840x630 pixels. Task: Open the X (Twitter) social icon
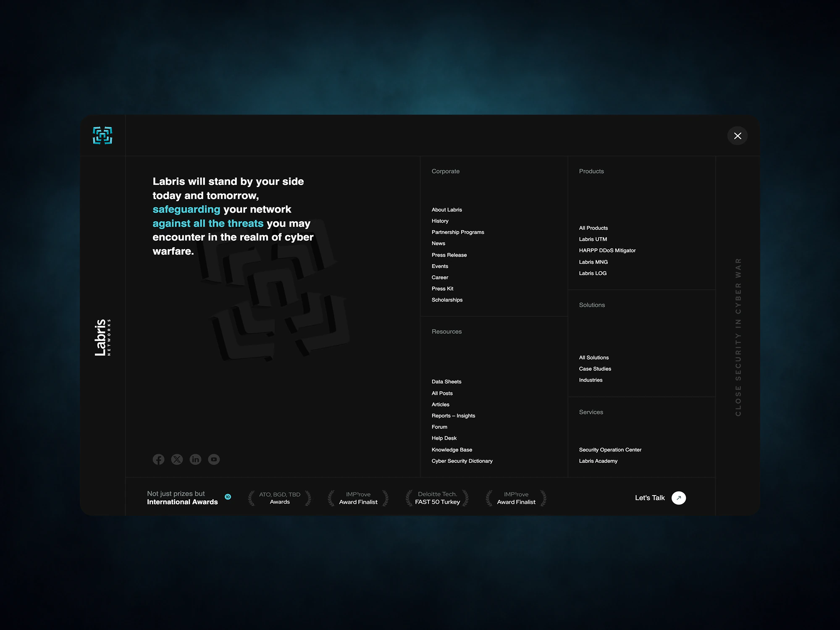(177, 459)
